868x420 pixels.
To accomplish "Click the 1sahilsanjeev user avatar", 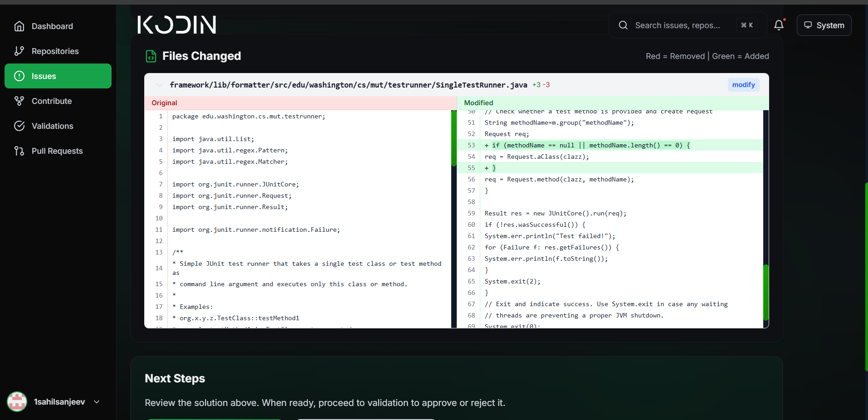I will (x=17, y=402).
